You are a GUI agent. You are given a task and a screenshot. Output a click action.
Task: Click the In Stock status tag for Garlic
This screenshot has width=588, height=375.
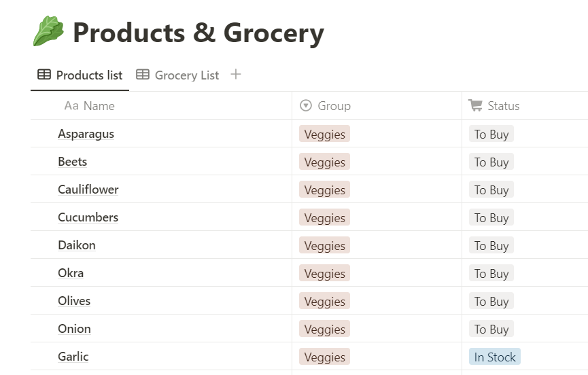[x=494, y=357]
